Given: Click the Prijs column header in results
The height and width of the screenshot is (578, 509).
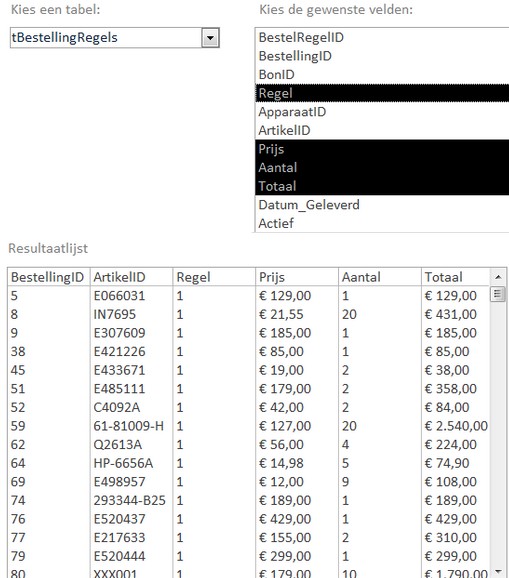Looking at the screenshot, I should click(297, 277).
